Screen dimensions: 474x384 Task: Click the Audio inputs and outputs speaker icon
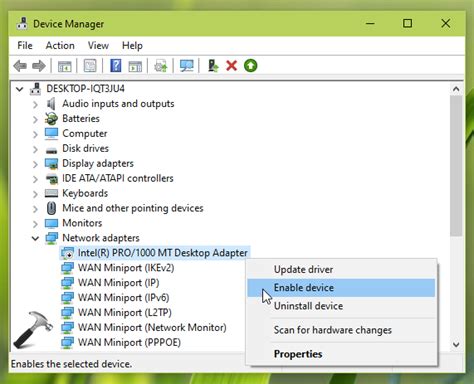click(51, 104)
